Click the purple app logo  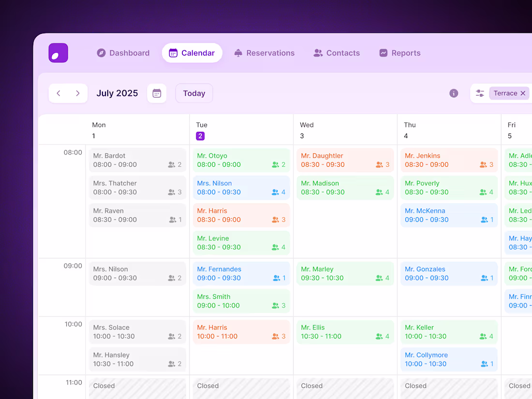click(58, 53)
